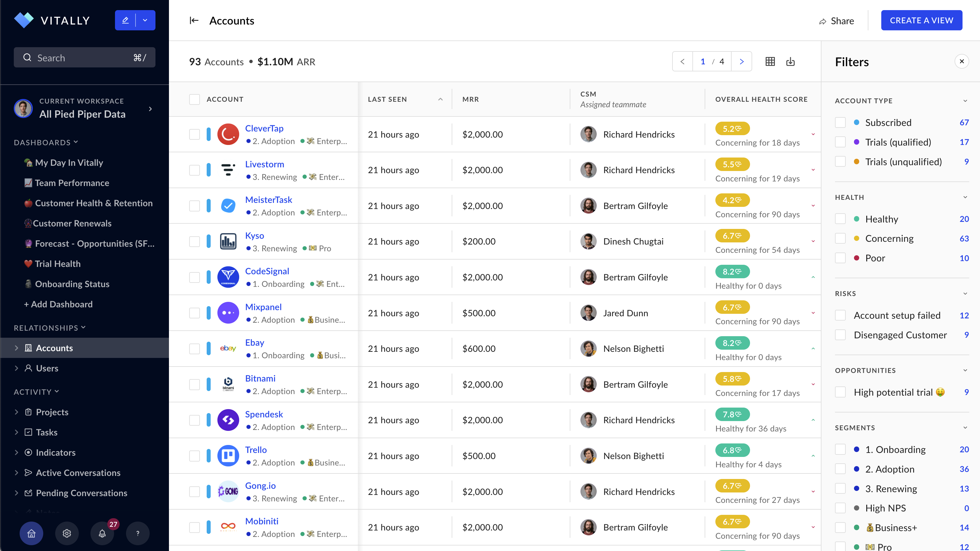The height and width of the screenshot is (551, 980).
Task: Click the Projects clipboard icon
Action: (28, 412)
